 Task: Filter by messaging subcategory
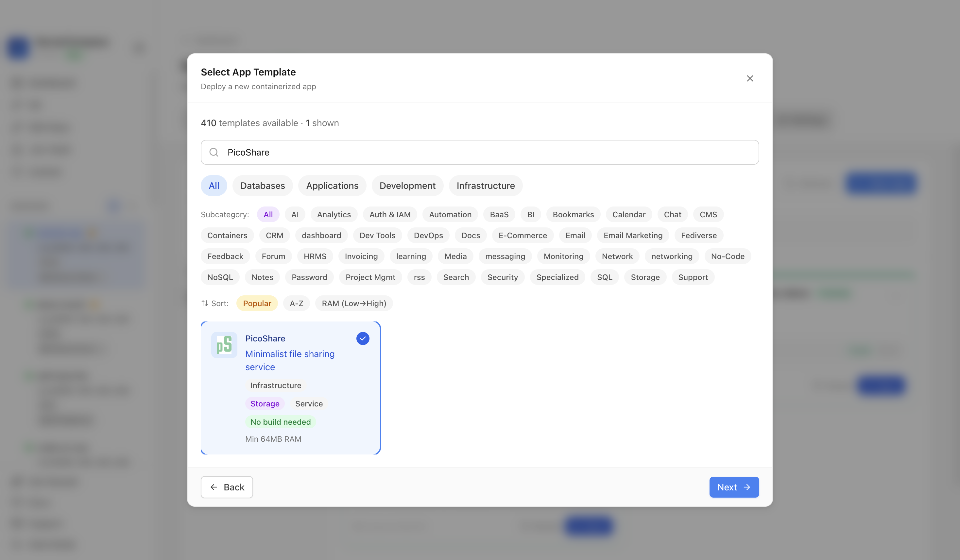pyautogui.click(x=505, y=256)
